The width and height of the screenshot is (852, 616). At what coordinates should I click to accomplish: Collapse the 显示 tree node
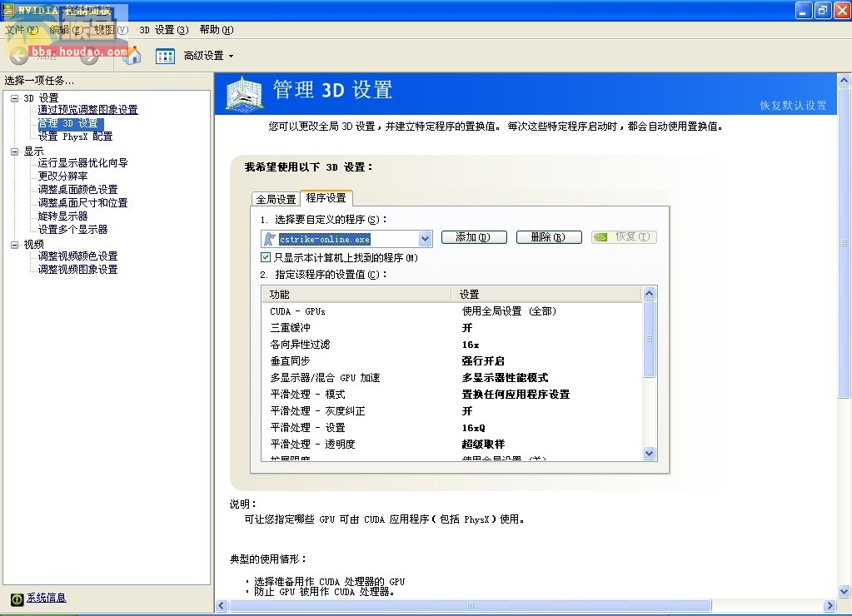pyautogui.click(x=15, y=152)
